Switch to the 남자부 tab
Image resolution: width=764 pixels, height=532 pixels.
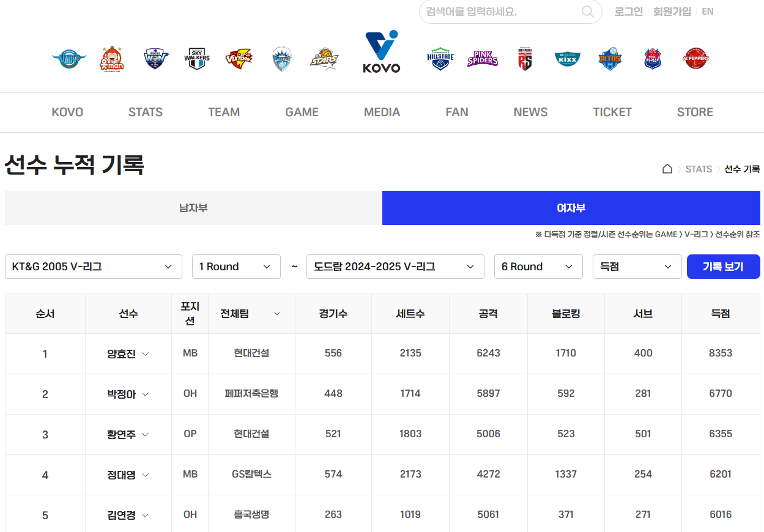193,207
